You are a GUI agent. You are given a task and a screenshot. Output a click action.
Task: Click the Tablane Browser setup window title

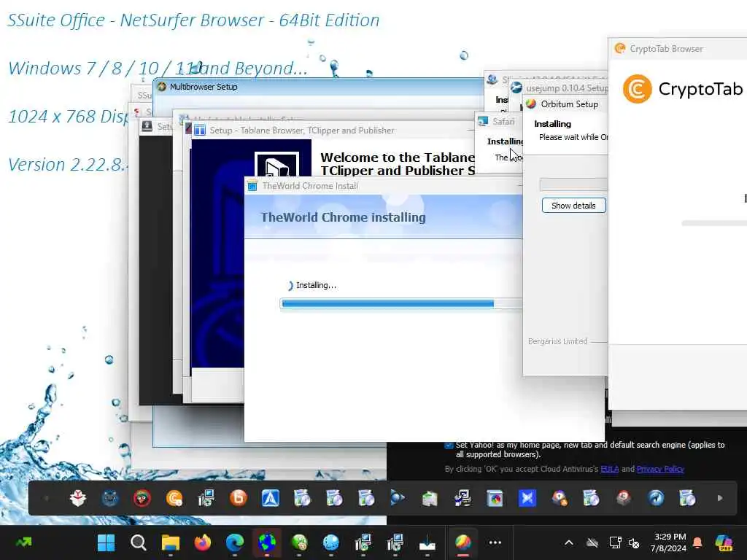coord(303,131)
